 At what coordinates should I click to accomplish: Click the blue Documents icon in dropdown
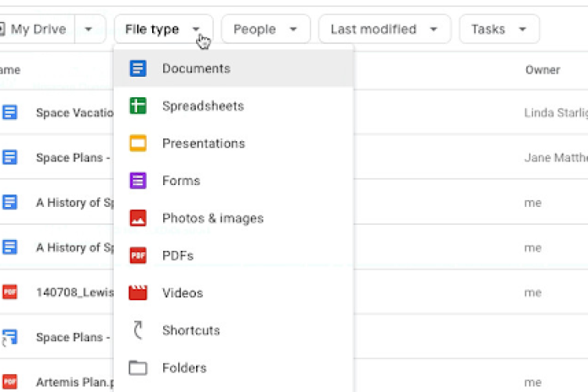(138, 69)
